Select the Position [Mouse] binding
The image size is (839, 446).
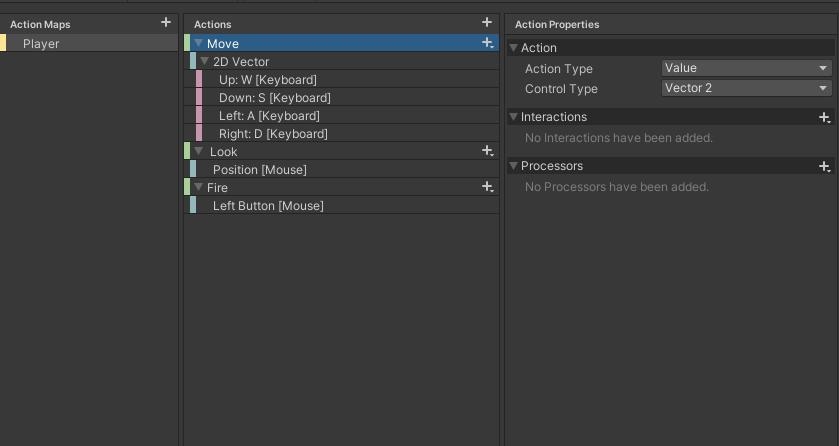[344, 170]
